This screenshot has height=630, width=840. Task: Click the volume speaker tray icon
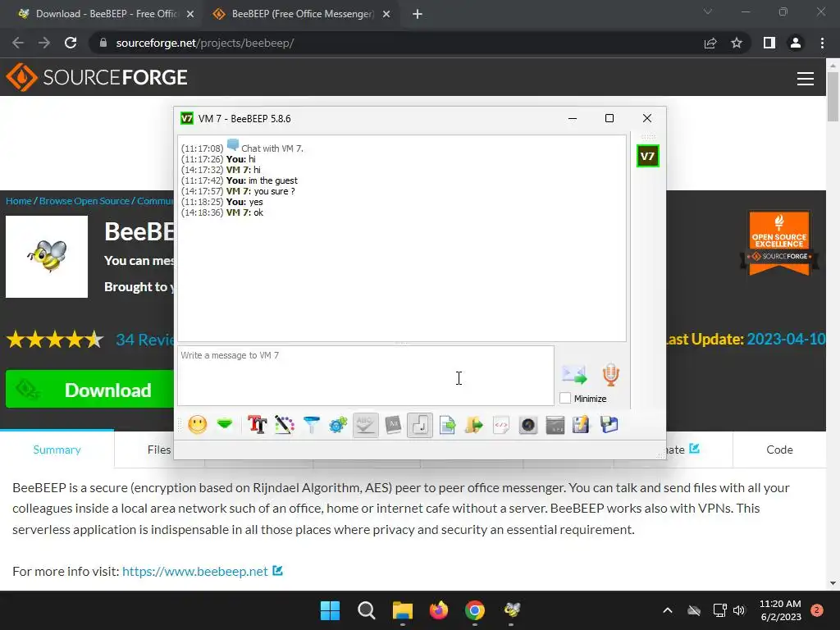[739, 610]
